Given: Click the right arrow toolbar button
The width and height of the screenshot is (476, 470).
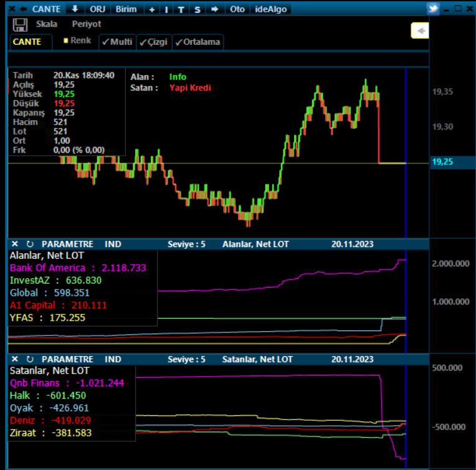Looking at the screenshot, I should (x=215, y=9).
